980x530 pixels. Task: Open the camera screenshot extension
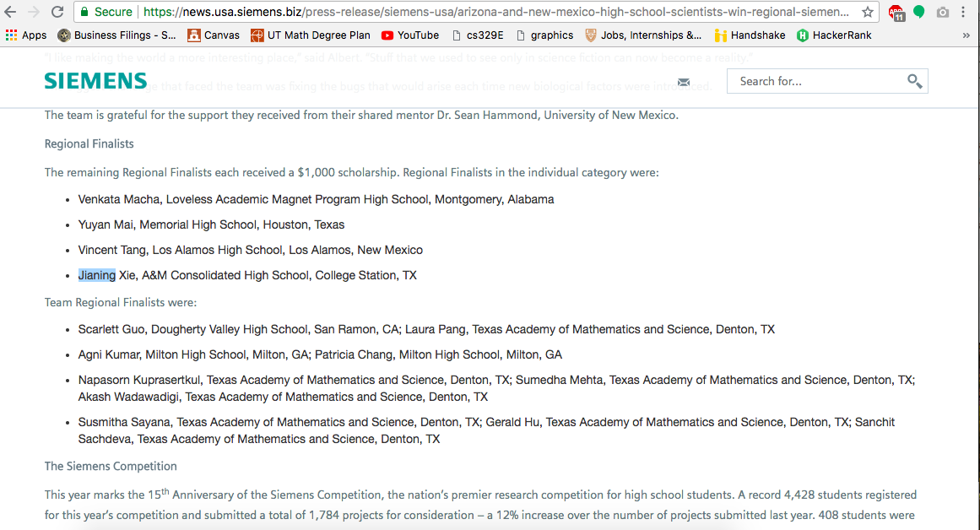tap(943, 12)
